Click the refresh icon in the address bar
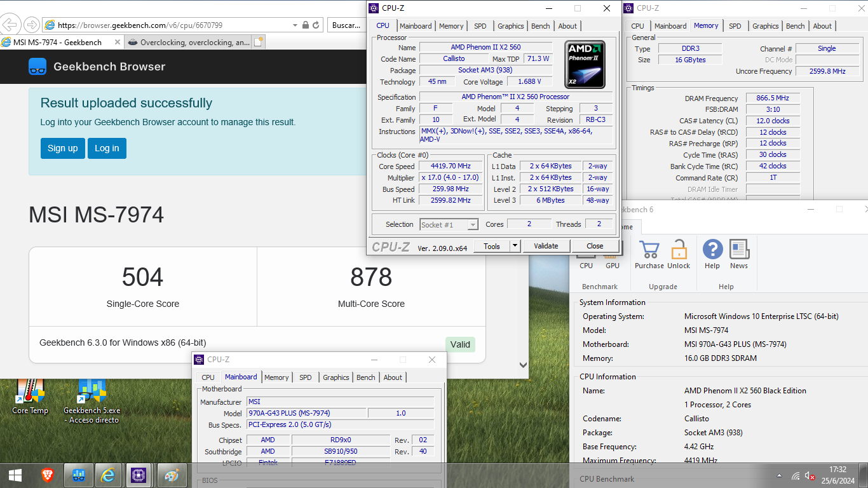This screenshot has width=868, height=488. [x=316, y=25]
